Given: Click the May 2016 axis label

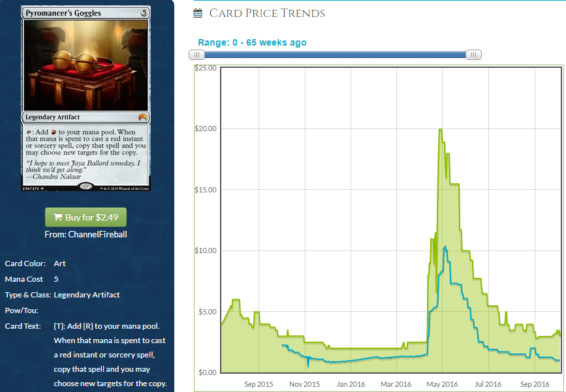Looking at the screenshot, I should [442, 384].
